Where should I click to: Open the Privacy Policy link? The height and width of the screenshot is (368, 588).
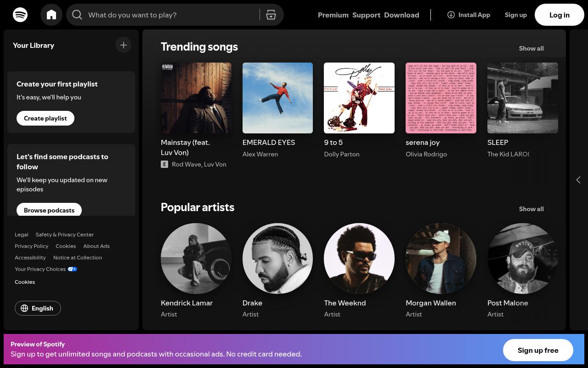pyautogui.click(x=31, y=246)
